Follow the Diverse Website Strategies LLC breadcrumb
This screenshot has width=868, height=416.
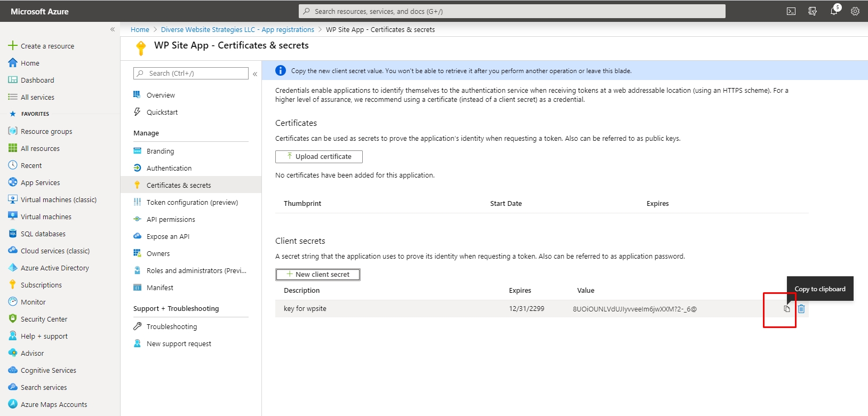(237, 30)
